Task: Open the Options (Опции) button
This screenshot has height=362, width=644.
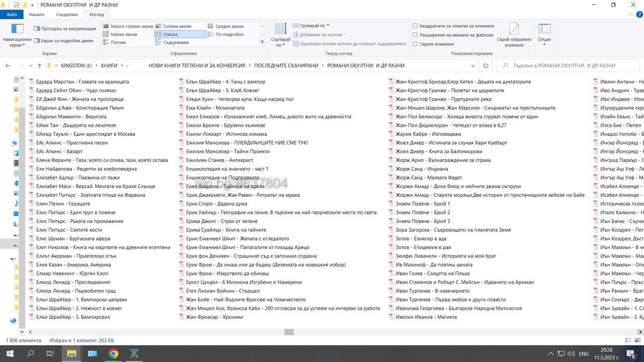Action: [x=544, y=35]
